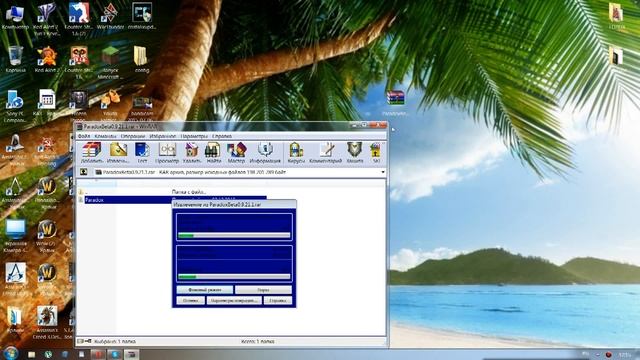The image size is (640, 360).
Task: Go up one level with the folder-up icon
Action: (84, 172)
